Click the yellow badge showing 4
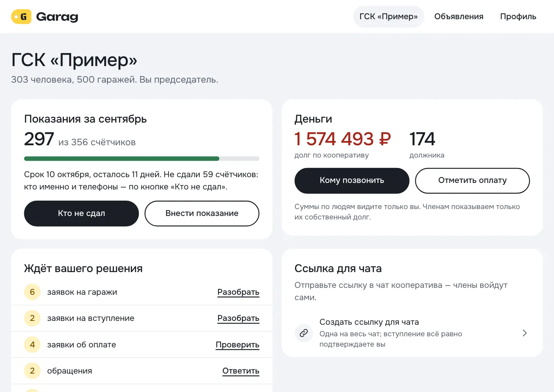The image size is (554, 392). [x=32, y=345]
